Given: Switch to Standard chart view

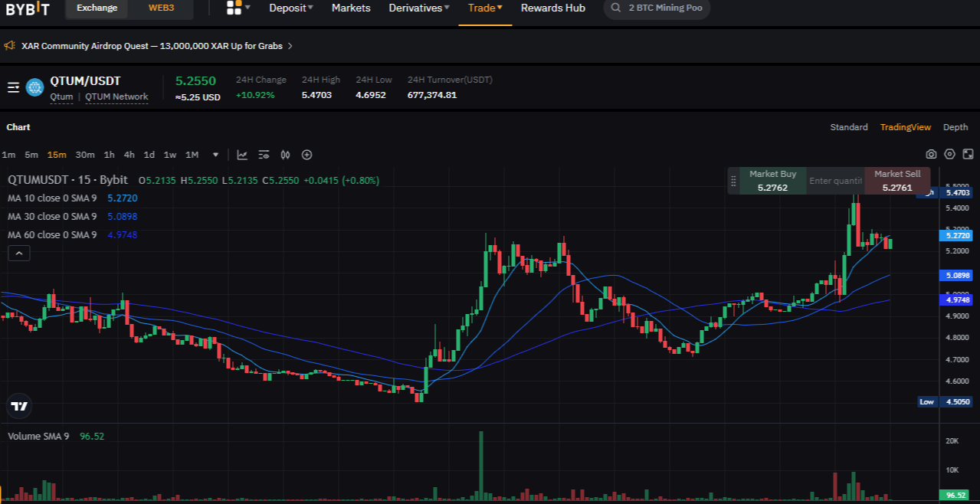Looking at the screenshot, I should (x=849, y=127).
